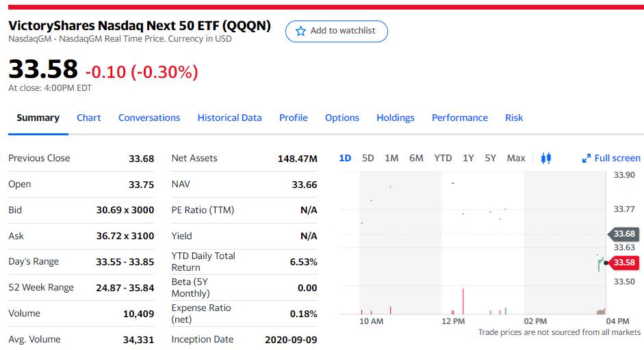Click the Beta (5Y Monthly) value 0.00
The image size is (644, 350).
tap(307, 288)
